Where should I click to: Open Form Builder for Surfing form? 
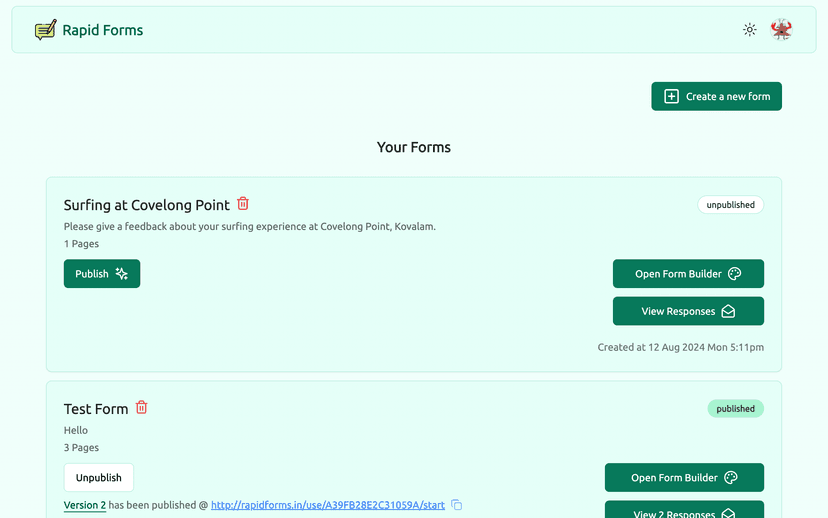pos(688,274)
